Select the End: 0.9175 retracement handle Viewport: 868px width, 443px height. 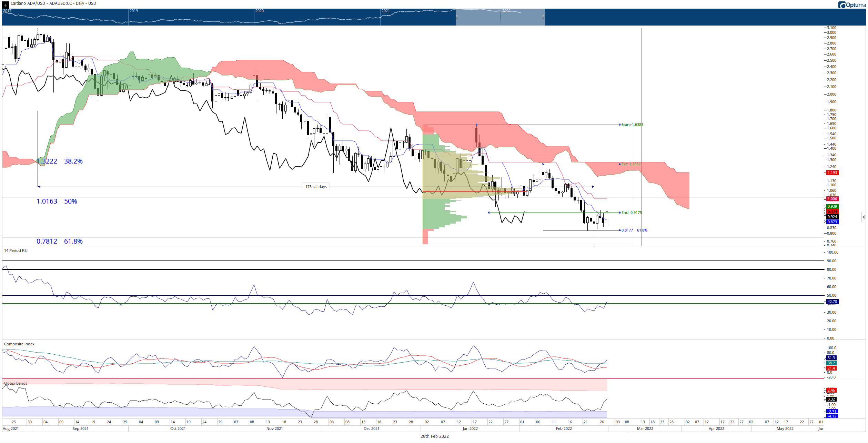pos(620,213)
